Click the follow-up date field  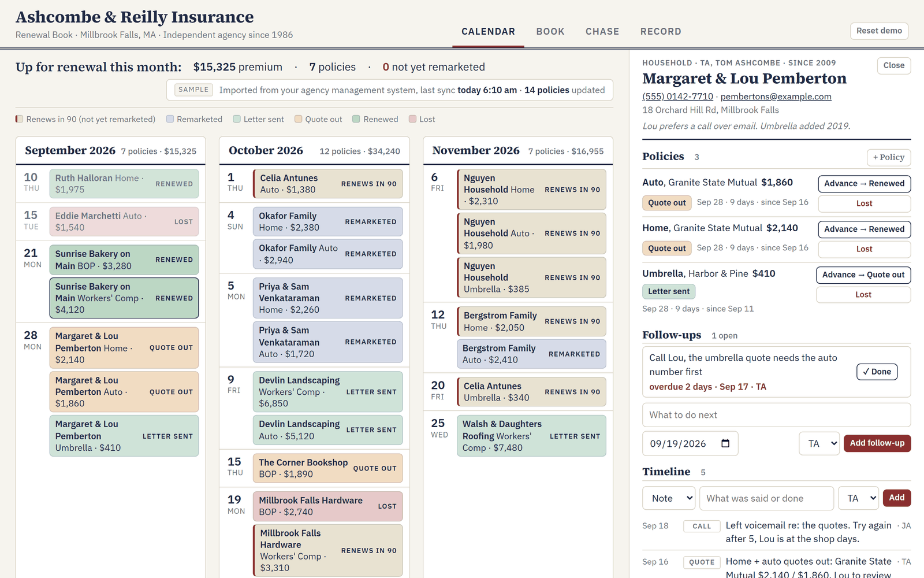coord(690,443)
